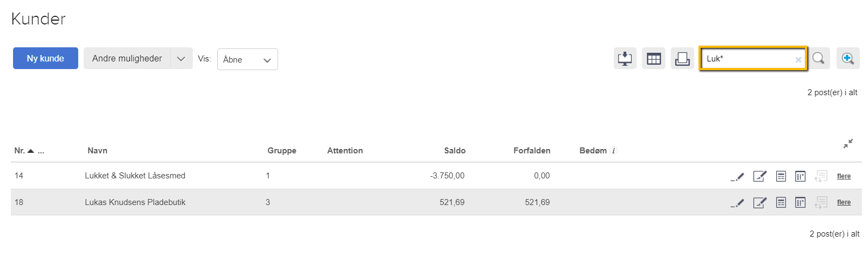Collapse the table with the shrink arrows icon
The width and height of the screenshot is (868, 254).
pos(848,144)
